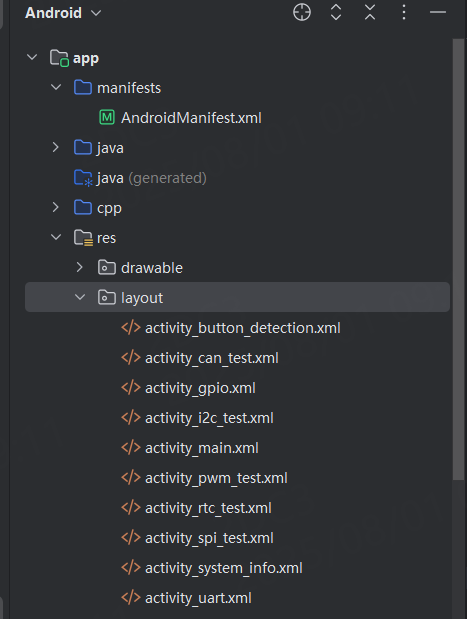Click the XML icon of activity_uart.xml
This screenshot has width=467, height=619.
click(x=131, y=597)
